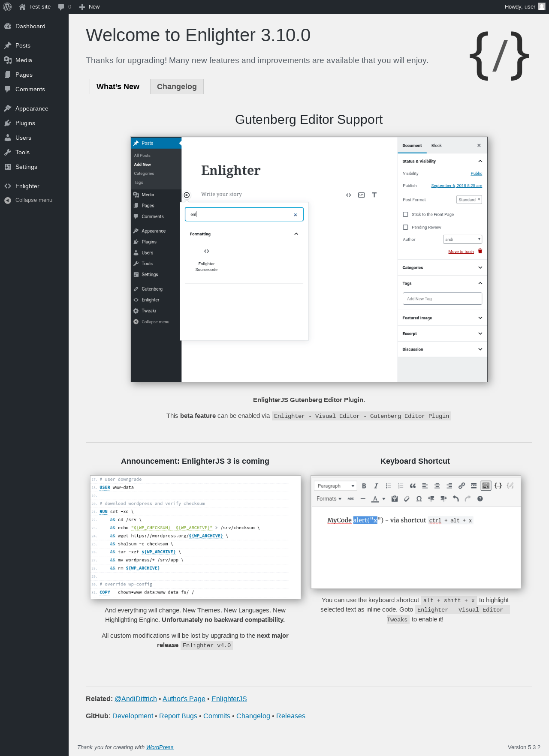Click the bulleted list icon in the editor toolbar image
Image resolution: width=549 pixels, height=756 pixels.
coord(389,486)
